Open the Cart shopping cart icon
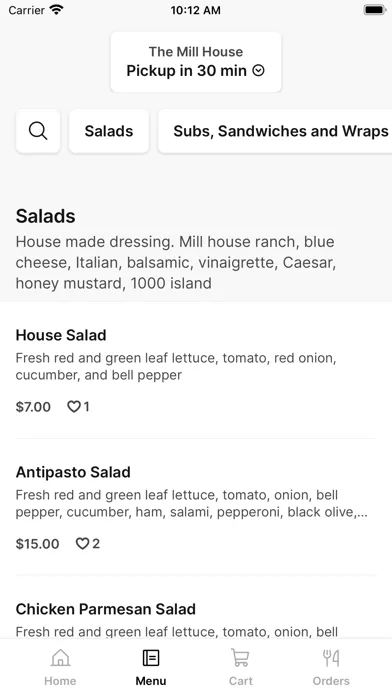 coord(241,658)
